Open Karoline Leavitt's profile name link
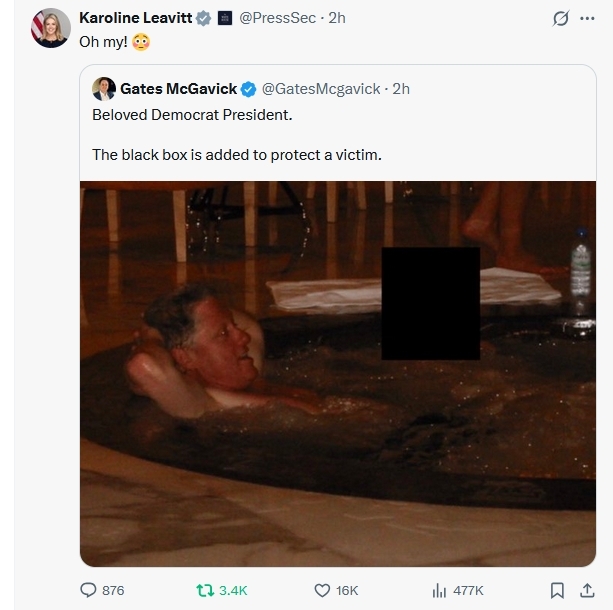This screenshot has height=610, width=613. [135, 18]
